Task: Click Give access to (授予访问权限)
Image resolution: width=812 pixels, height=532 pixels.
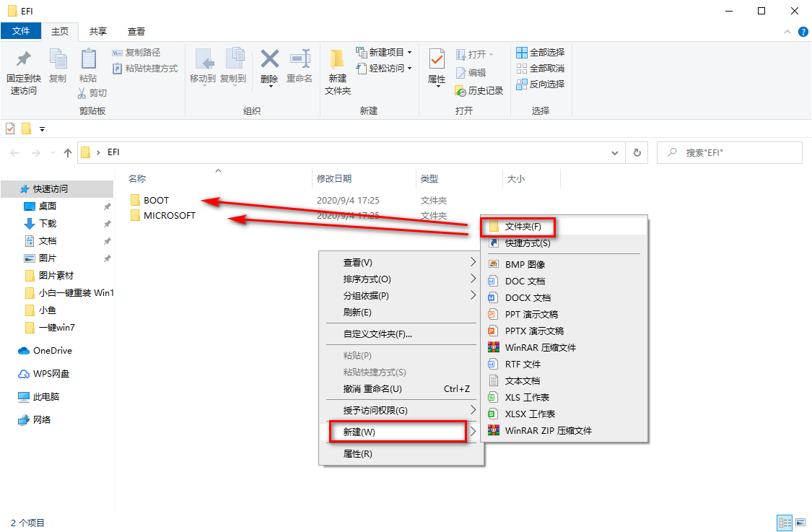Action: (401, 410)
